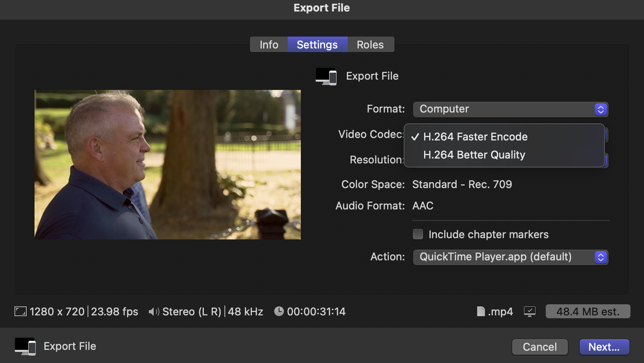The height and width of the screenshot is (363, 644).
Task: Click the Video Codec label
Action: point(371,134)
